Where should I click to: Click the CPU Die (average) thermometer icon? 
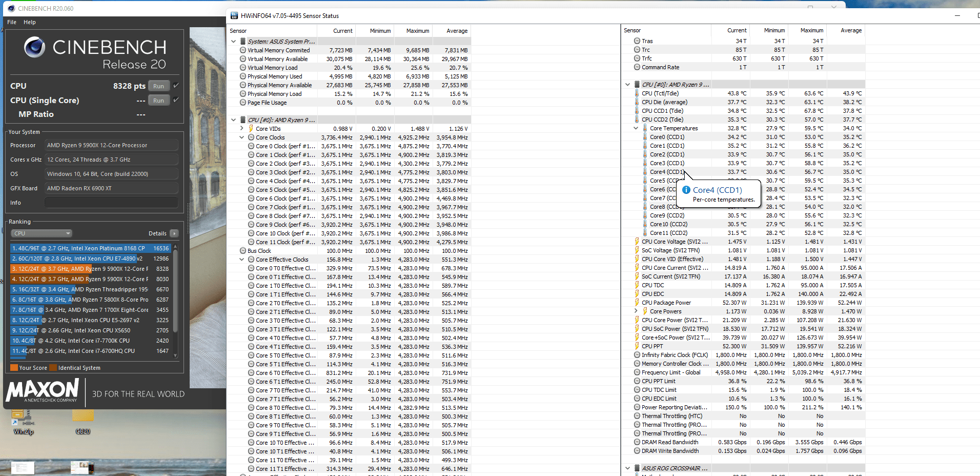pos(637,102)
